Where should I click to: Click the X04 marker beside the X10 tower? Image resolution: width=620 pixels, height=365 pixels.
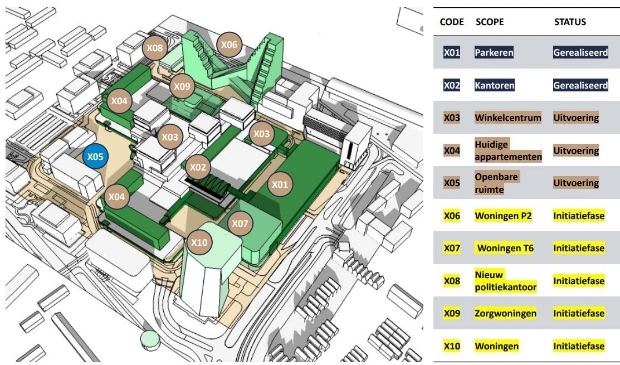pyautogui.click(x=117, y=197)
